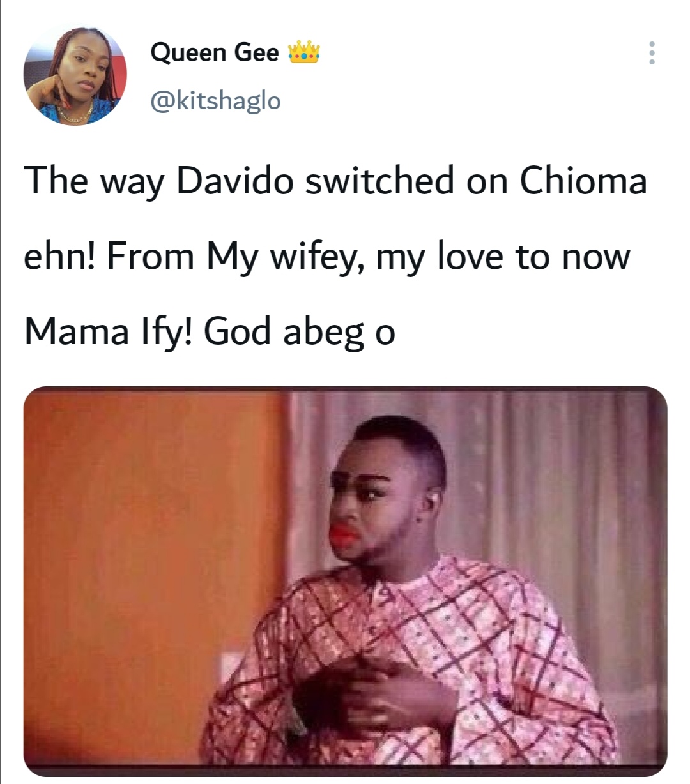
Task: Click the word switched in the tweet
Action: coord(379,181)
